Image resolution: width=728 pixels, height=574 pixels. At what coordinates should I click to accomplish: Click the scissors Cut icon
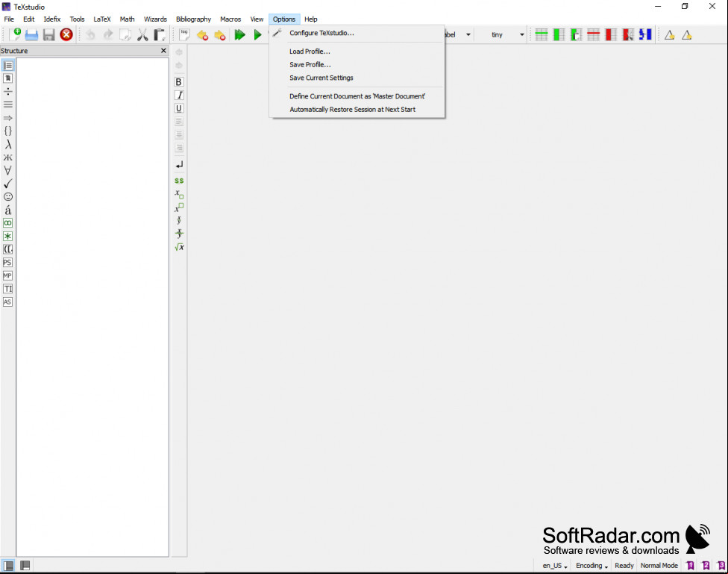142,34
